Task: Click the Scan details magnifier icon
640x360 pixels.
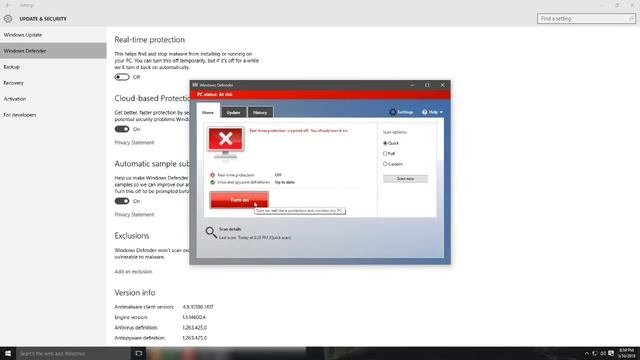Action: 211,233
